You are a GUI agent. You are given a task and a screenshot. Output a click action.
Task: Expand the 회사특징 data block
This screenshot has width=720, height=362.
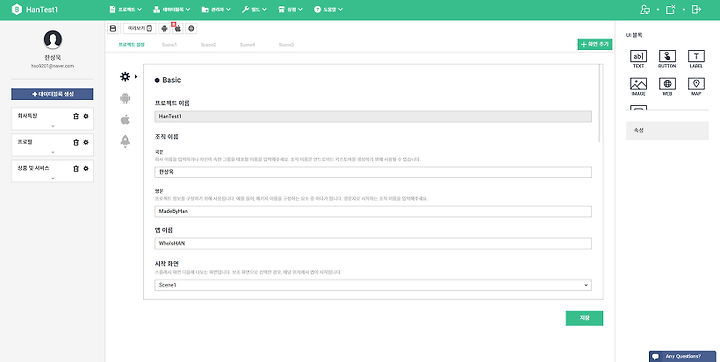[53, 126]
